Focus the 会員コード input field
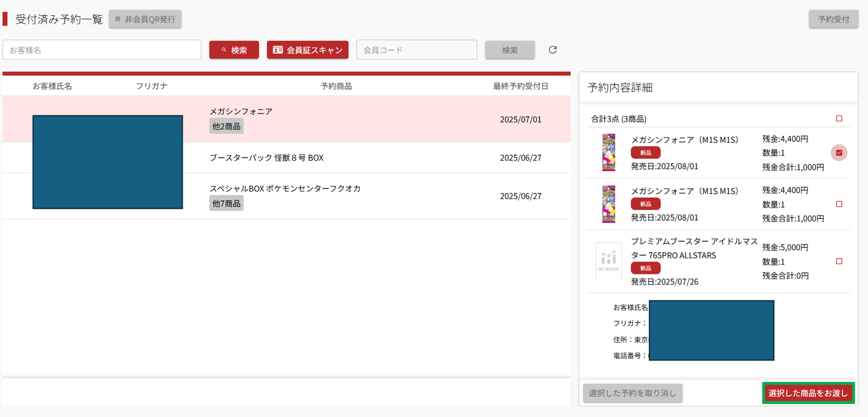The height and width of the screenshot is (417, 868). (417, 50)
